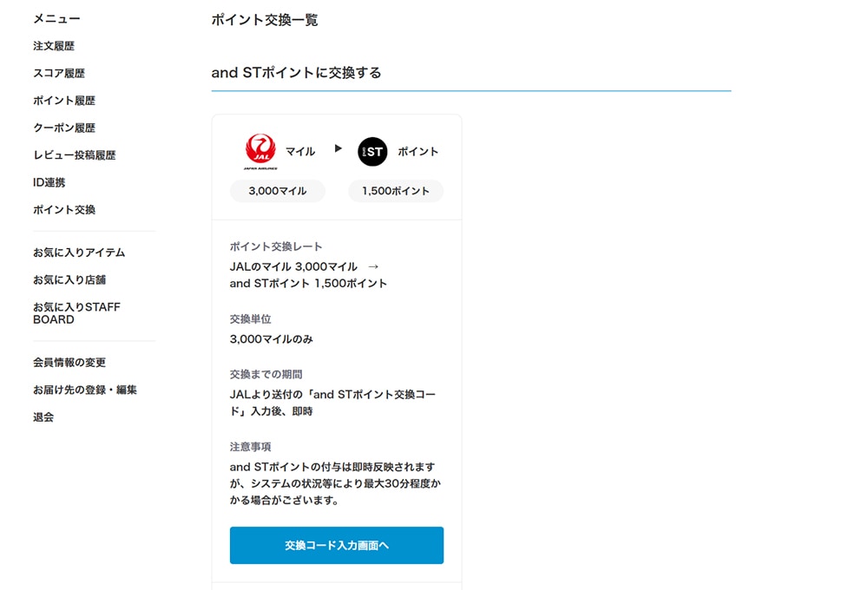868x590 pixels.
Task: Open 会員情報の変更 settings link
Action: (x=69, y=363)
